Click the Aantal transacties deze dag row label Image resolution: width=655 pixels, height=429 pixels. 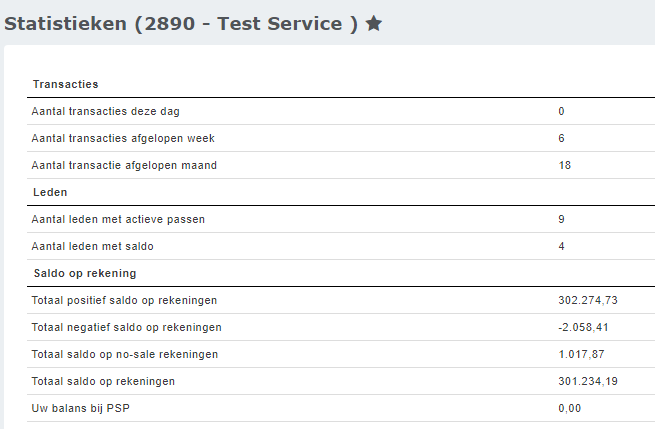coord(106,111)
